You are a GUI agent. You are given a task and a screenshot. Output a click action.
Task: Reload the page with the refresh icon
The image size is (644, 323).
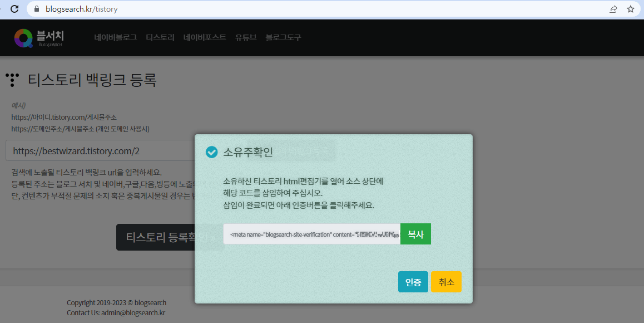(x=14, y=9)
